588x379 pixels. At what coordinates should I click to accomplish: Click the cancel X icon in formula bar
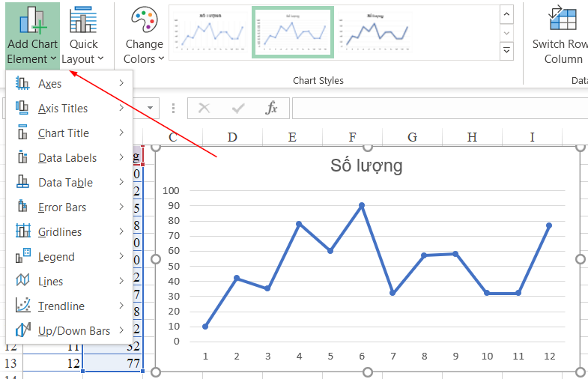tap(204, 109)
